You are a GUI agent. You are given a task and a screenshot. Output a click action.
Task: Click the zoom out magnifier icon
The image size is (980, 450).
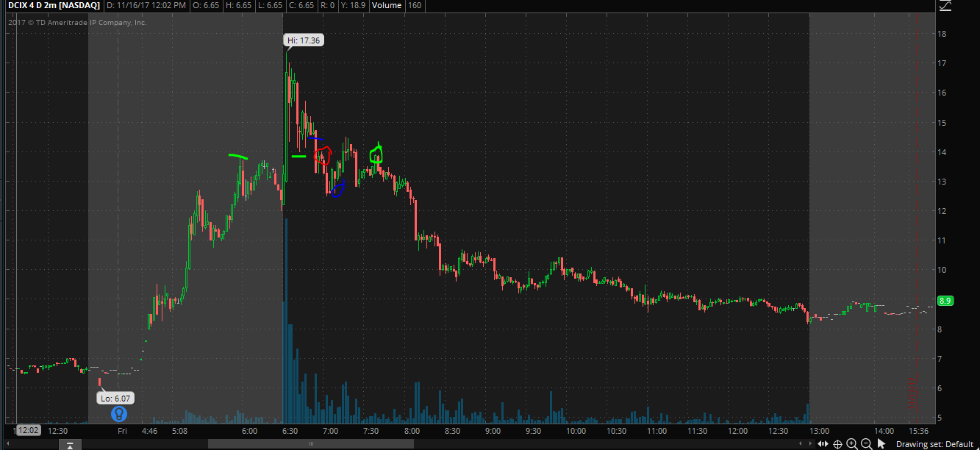coord(866,444)
